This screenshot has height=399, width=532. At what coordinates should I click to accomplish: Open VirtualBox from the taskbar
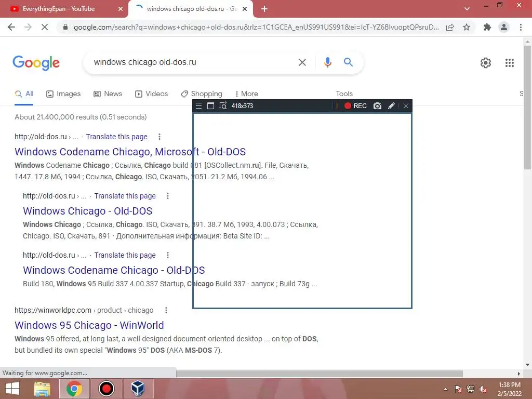[x=138, y=389]
